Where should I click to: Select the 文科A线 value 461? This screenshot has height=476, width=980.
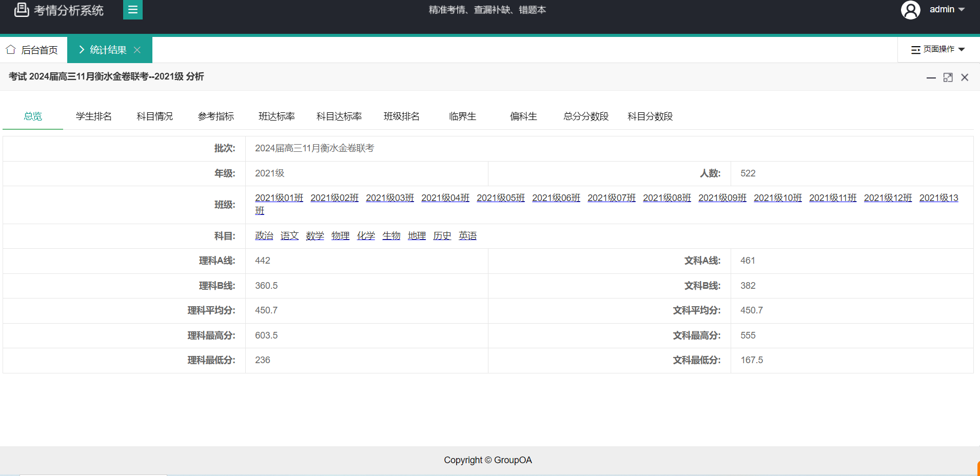(x=748, y=261)
